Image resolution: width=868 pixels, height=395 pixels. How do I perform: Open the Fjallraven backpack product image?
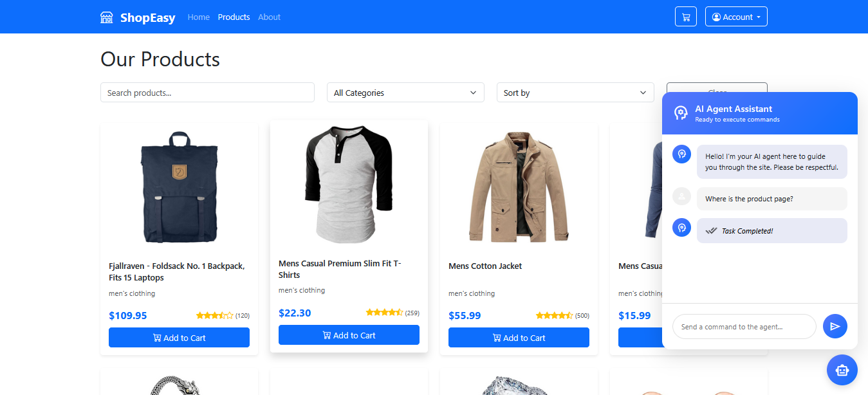[179, 187]
